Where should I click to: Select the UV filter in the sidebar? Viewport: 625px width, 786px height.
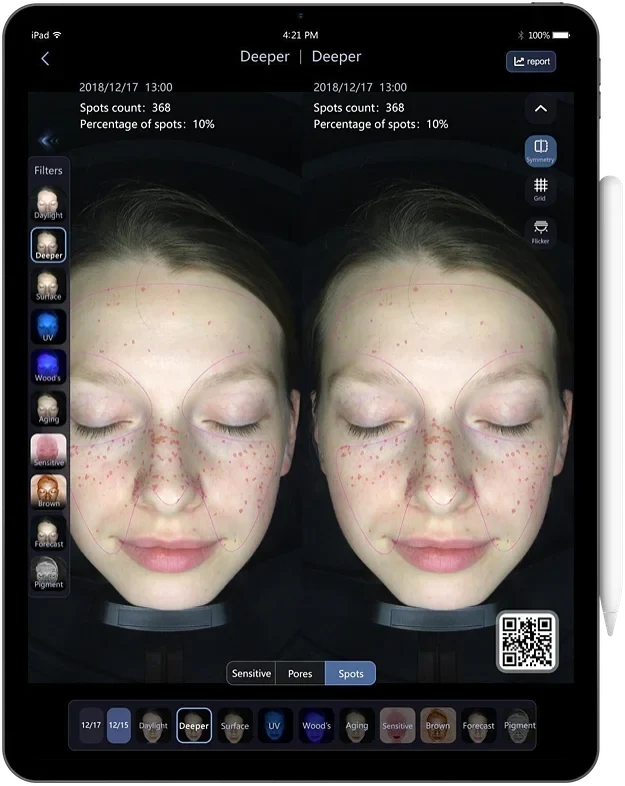pos(48,326)
